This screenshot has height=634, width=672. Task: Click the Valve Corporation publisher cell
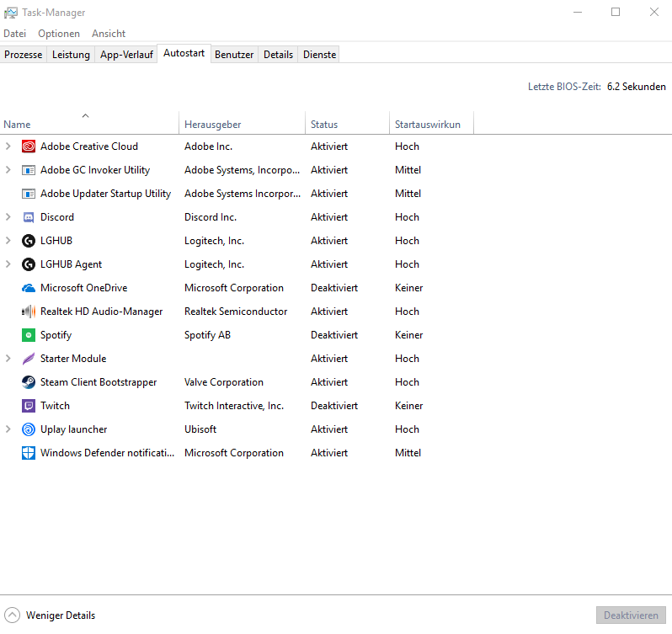coord(224,382)
